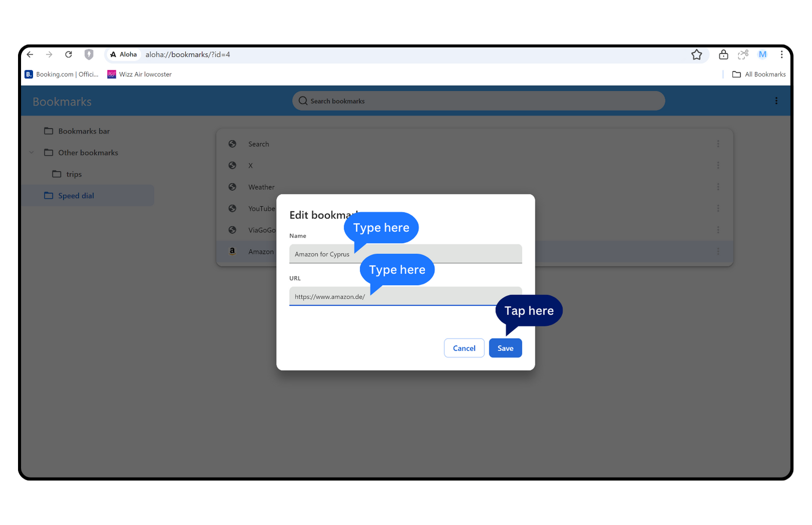The image size is (812, 525).
Task: Open more options for ViaGoGo bookmark
Action: click(x=718, y=230)
